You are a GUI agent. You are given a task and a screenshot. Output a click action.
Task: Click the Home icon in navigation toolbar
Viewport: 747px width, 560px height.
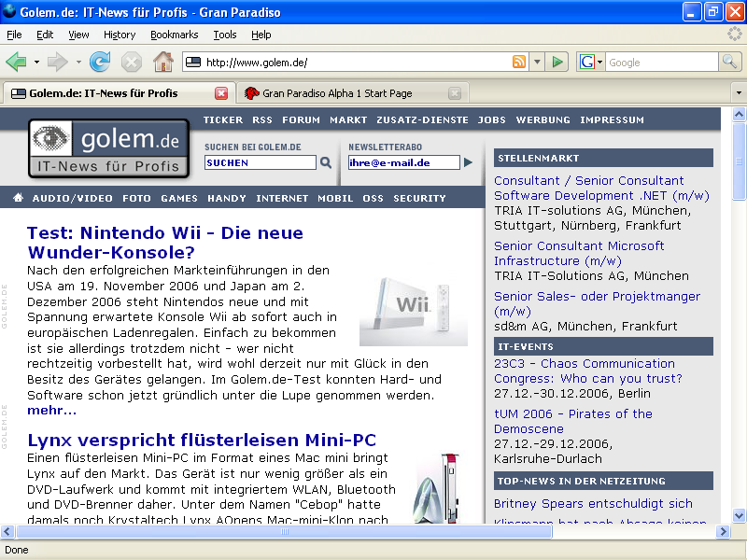pyautogui.click(x=163, y=63)
